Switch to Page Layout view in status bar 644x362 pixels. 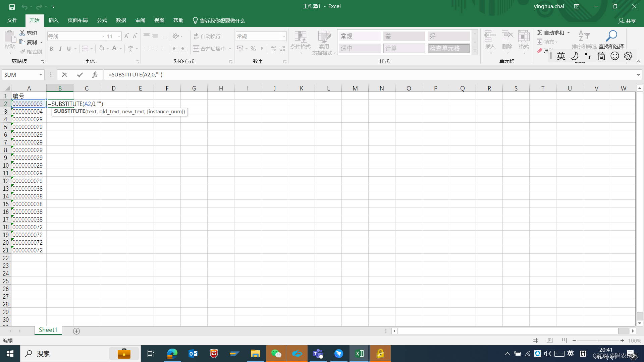pos(549,341)
